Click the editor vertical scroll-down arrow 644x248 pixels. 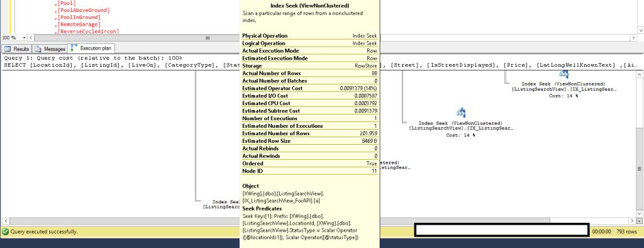point(641,30)
